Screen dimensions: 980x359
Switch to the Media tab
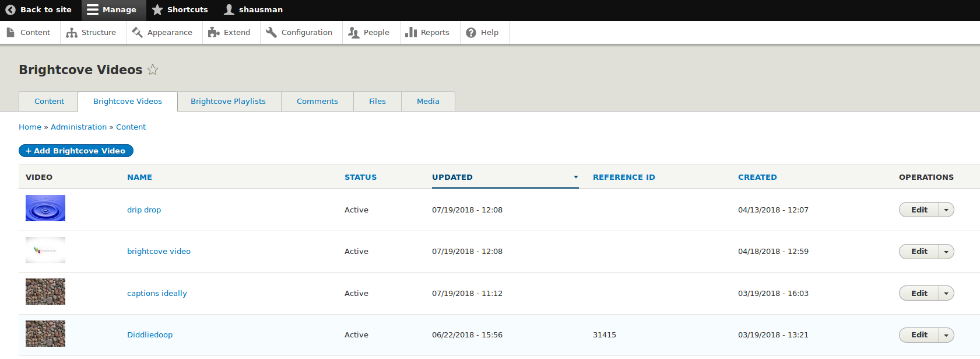[x=428, y=102]
